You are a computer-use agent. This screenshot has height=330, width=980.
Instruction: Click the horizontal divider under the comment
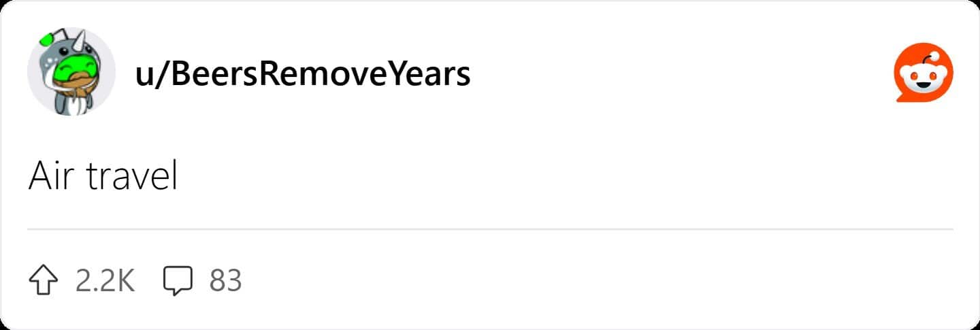coord(490,230)
